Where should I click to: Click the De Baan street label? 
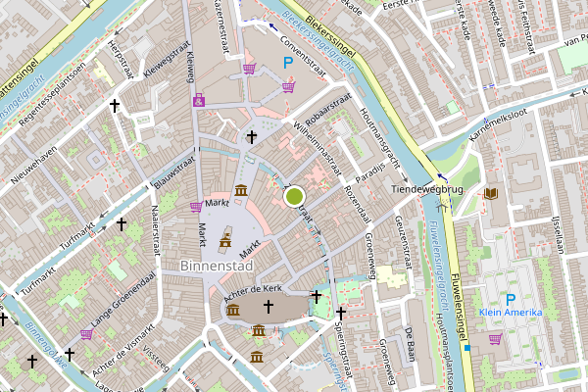411,344
